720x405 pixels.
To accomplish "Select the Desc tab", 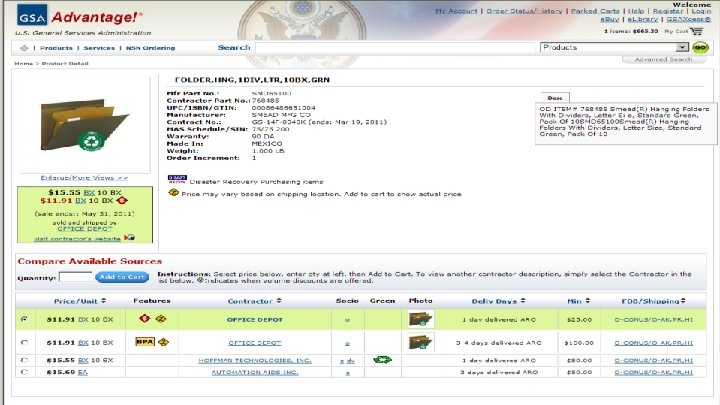I will (x=555, y=98).
